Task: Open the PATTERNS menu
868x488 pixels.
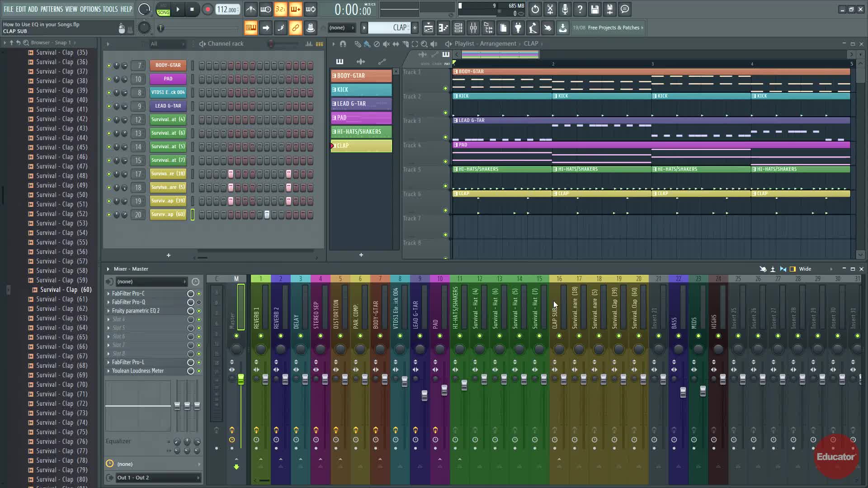Action: [x=52, y=9]
